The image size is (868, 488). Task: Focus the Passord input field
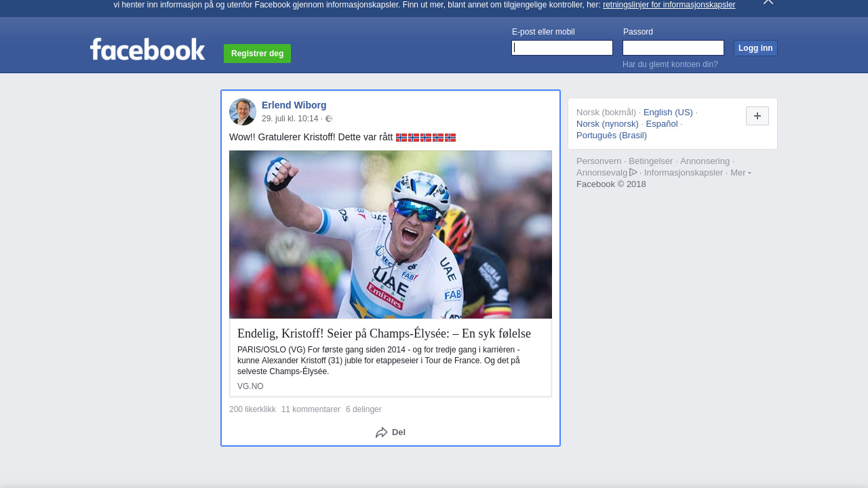[673, 47]
